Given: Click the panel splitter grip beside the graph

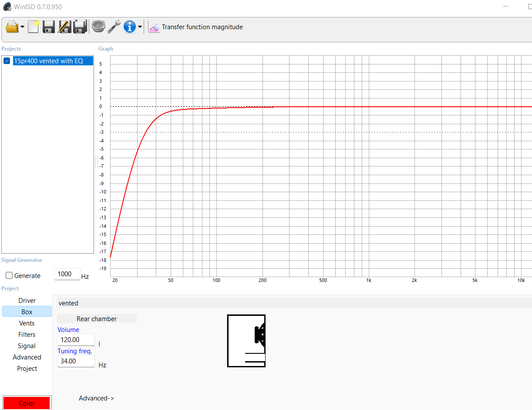Looking at the screenshot, I should click(x=96, y=162).
